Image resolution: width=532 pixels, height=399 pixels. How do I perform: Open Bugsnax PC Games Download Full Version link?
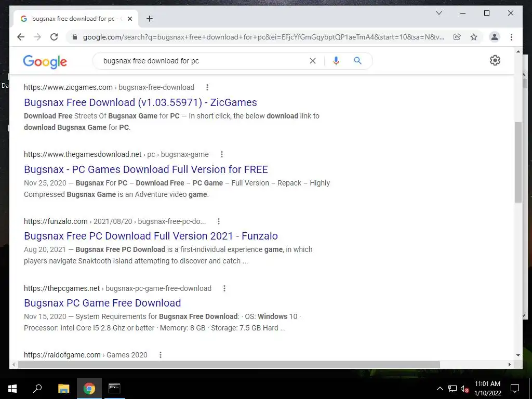146,169
